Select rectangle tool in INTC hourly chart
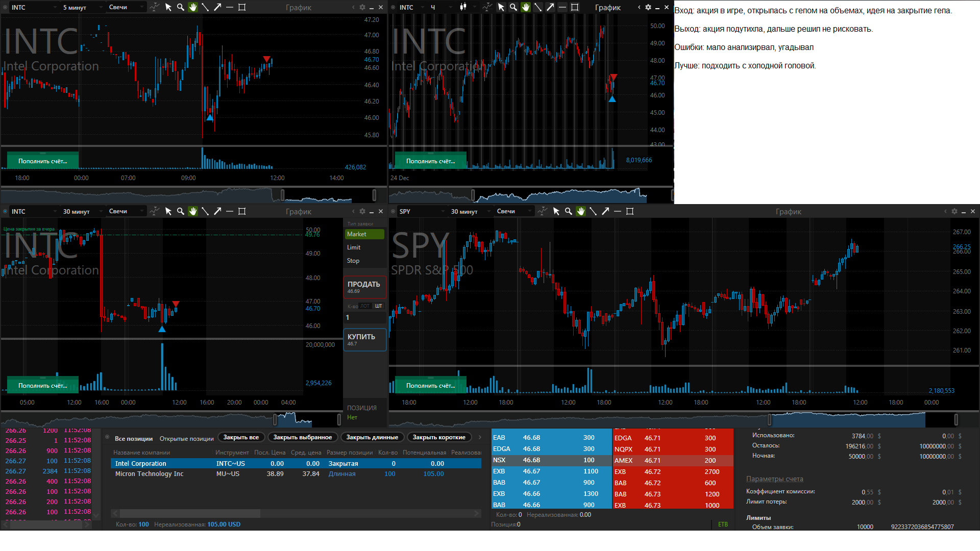This screenshot has height=551, width=980. tap(575, 7)
